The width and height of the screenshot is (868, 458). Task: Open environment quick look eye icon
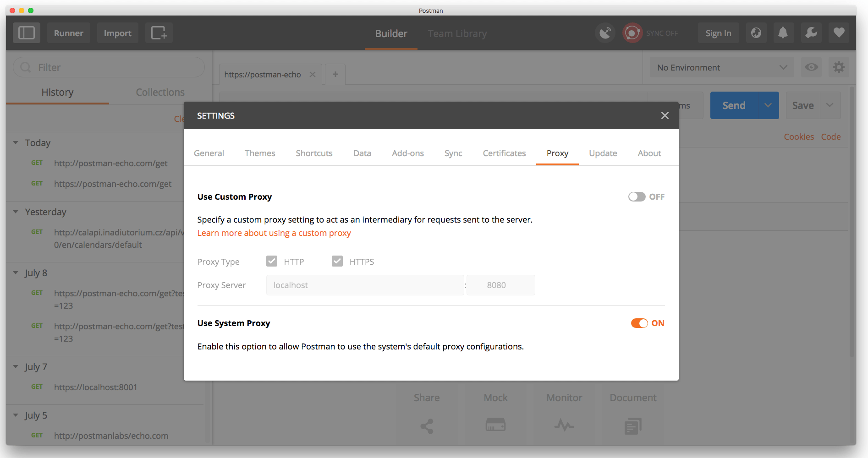click(x=811, y=67)
